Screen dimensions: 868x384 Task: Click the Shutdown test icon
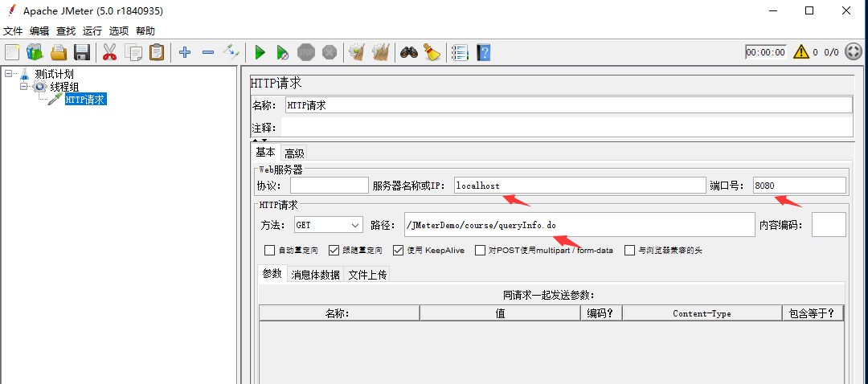coord(330,52)
